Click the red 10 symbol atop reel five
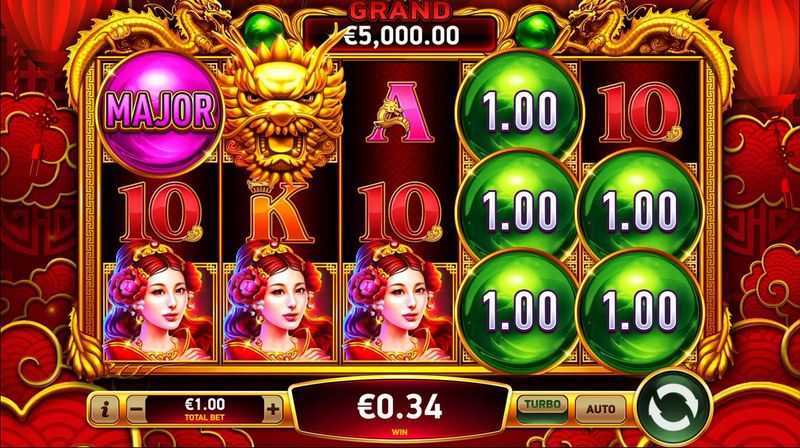The image size is (800, 448). coord(640,113)
